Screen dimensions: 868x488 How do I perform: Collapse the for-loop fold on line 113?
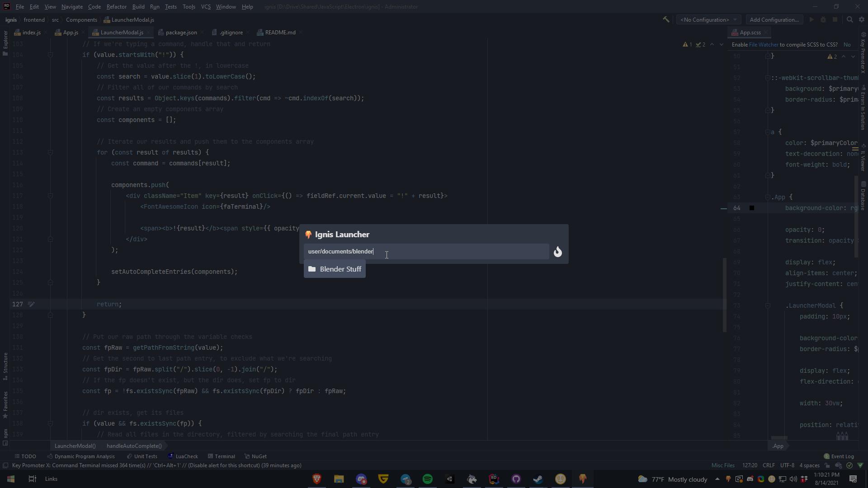(x=50, y=152)
